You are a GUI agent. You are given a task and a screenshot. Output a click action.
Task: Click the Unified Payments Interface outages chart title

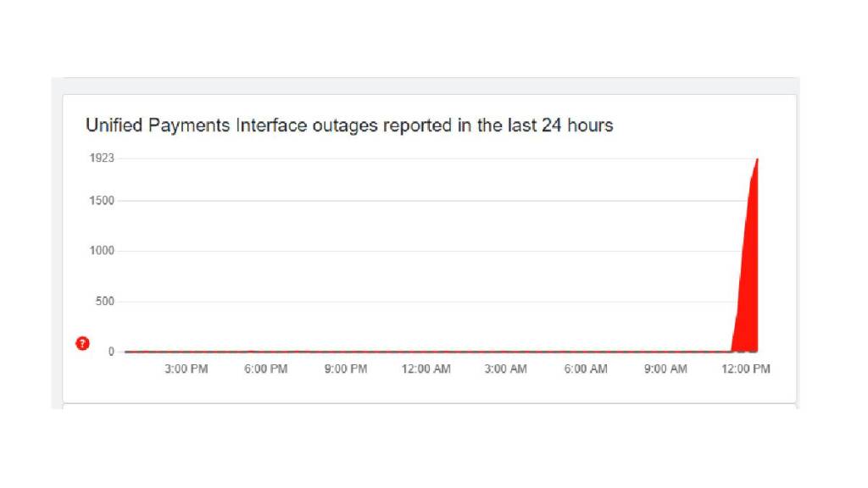coord(349,125)
